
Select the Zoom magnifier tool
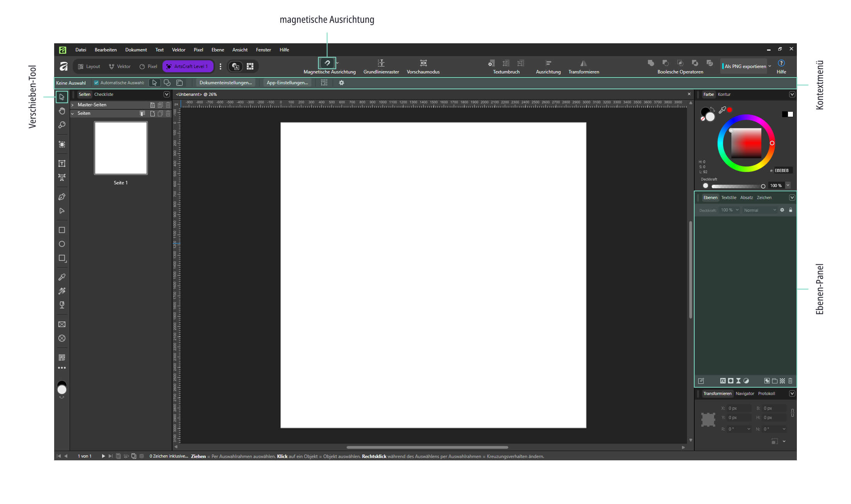[x=62, y=125]
